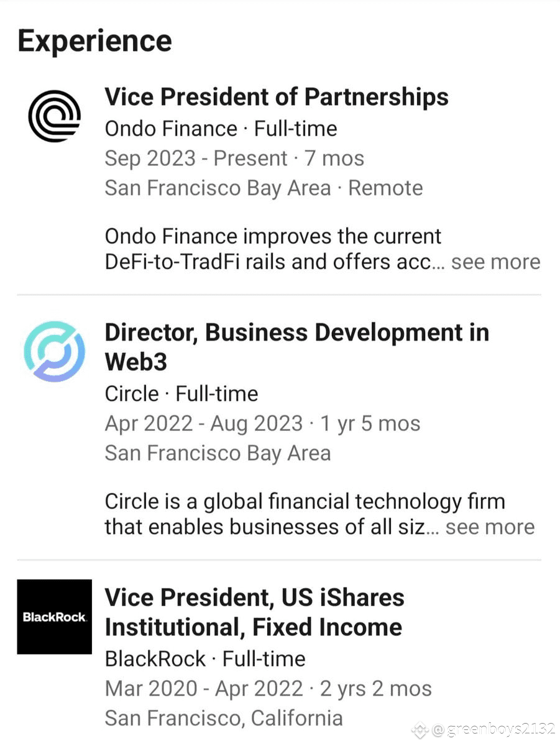Click San Francisco, California location text
560x746 pixels.
coord(223,719)
